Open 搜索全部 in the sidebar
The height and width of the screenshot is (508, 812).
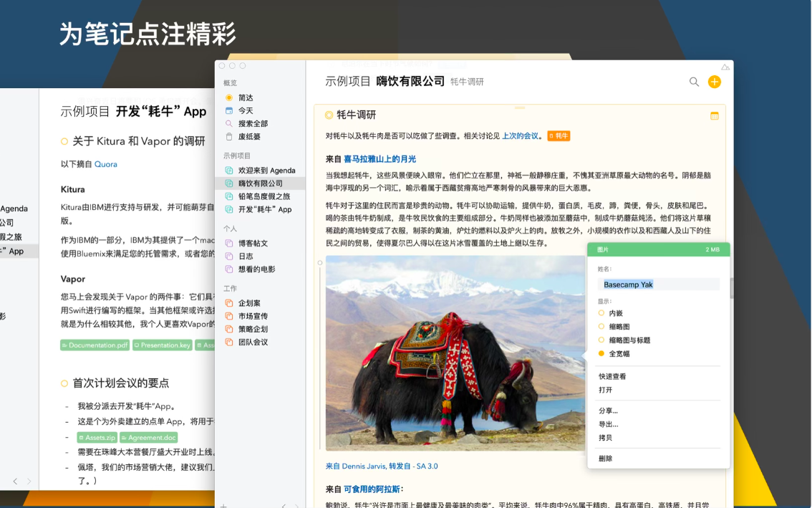(x=253, y=123)
